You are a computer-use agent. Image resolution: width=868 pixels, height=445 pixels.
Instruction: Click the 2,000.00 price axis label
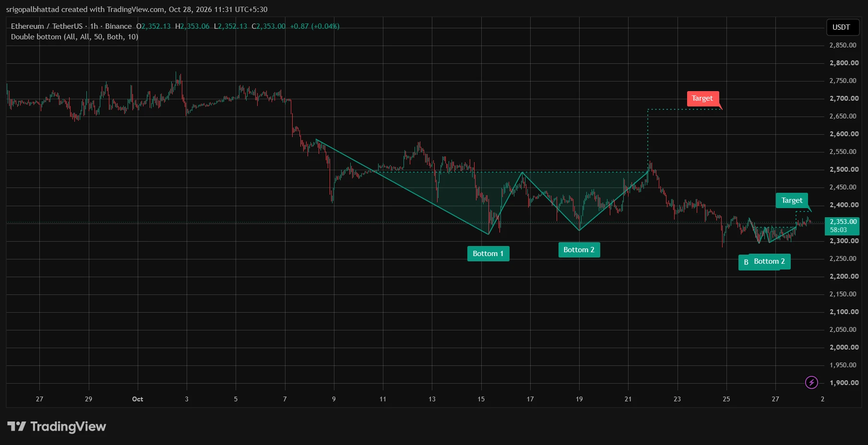[x=844, y=347]
